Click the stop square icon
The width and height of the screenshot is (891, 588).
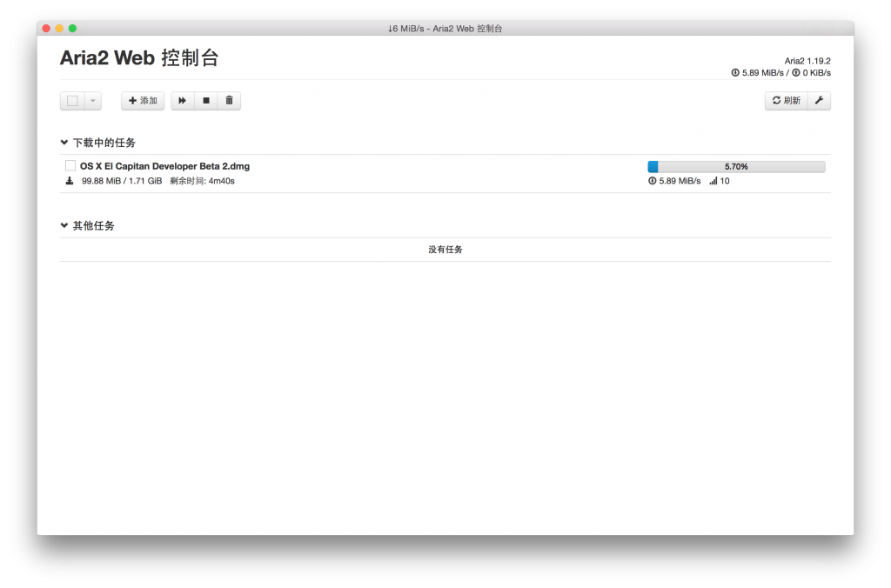(x=205, y=100)
